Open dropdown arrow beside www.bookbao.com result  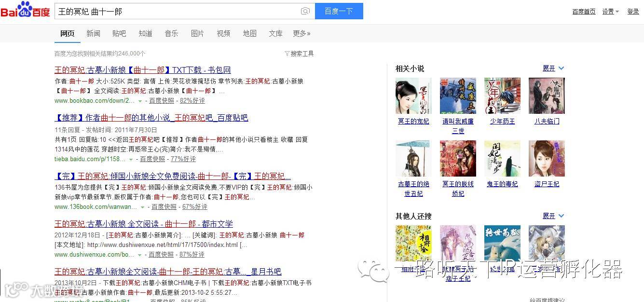[140, 101]
